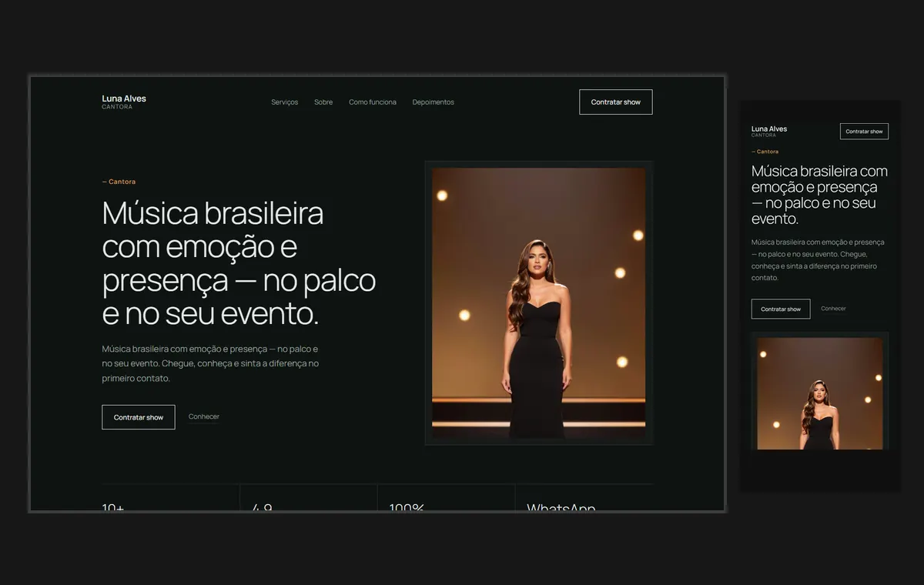924x585 pixels.
Task: Click Contratar show button in desktop header
Action: tap(616, 102)
